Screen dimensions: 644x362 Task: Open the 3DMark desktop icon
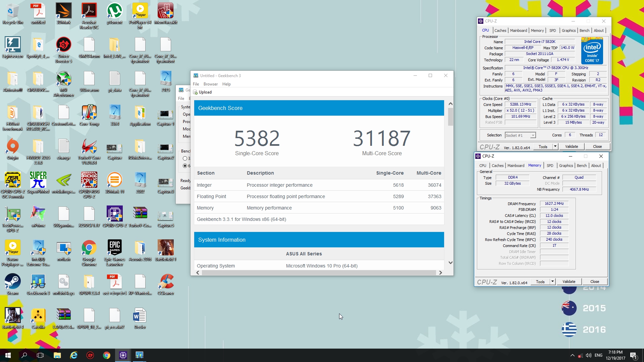point(63,14)
